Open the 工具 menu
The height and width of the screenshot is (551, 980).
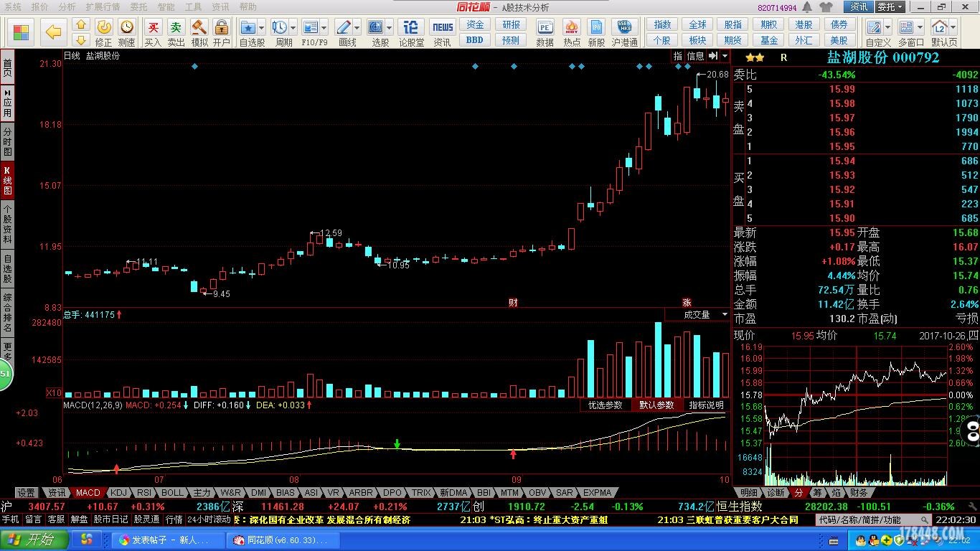click(x=193, y=7)
